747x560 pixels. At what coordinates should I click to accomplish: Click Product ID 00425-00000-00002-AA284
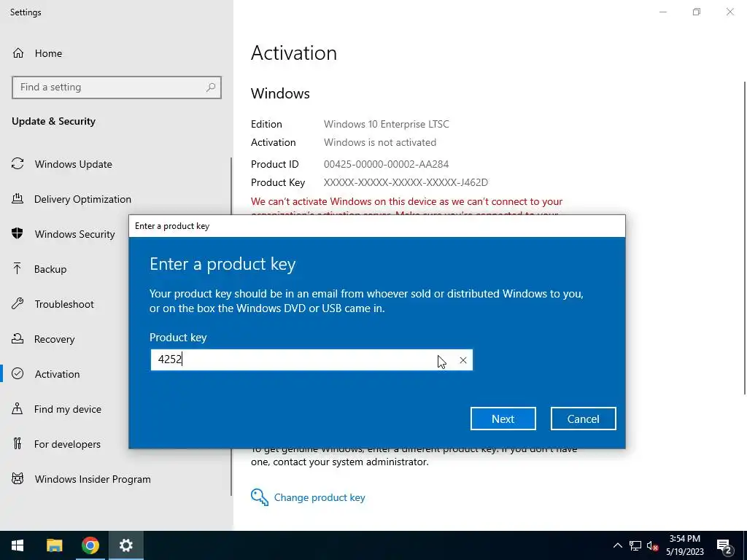(386, 164)
